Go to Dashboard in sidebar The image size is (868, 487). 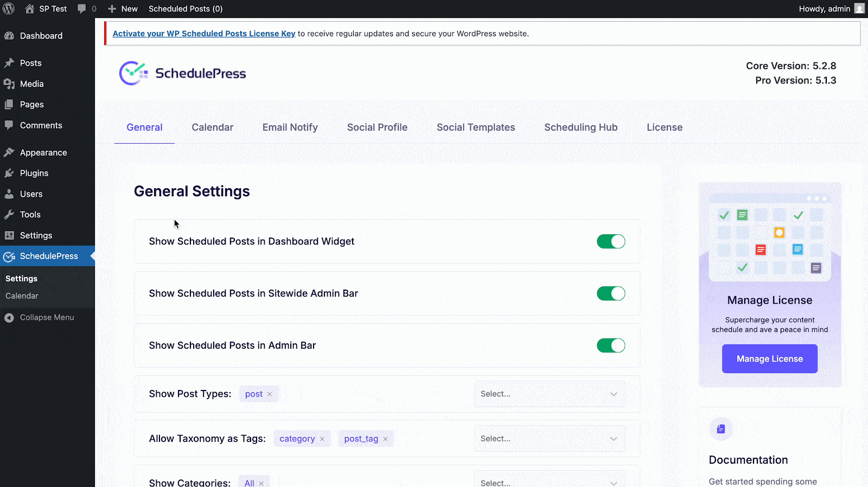point(41,36)
